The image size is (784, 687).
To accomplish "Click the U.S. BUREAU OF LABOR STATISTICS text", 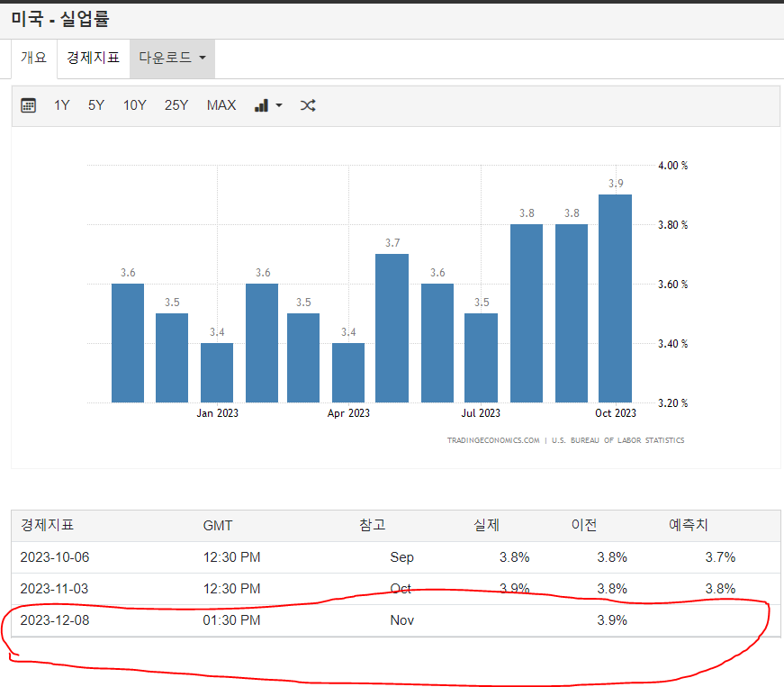I will click(618, 440).
